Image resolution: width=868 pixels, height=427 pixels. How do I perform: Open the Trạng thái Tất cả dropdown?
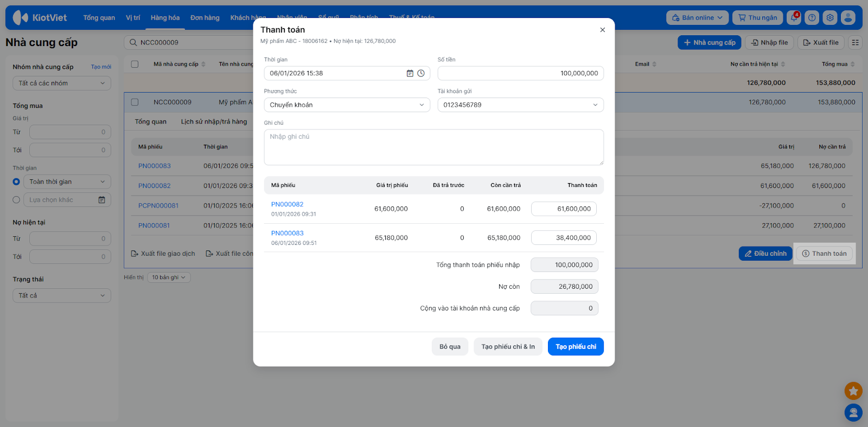pyautogui.click(x=62, y=295)
